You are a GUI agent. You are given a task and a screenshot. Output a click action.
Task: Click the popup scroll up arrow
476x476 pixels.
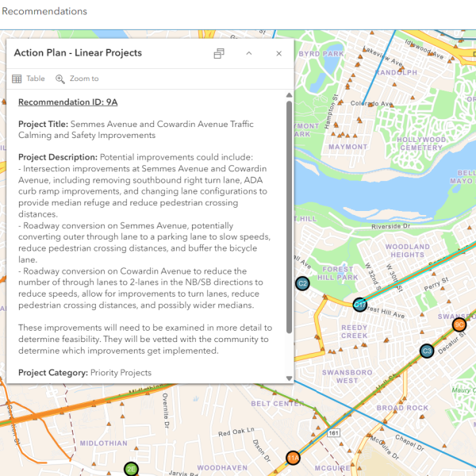(289, 95)
